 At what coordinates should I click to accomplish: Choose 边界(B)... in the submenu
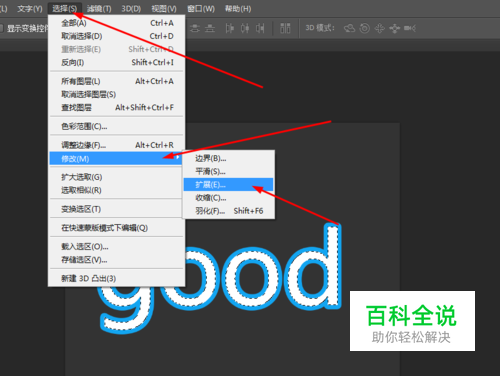click(x=228, y=158)
